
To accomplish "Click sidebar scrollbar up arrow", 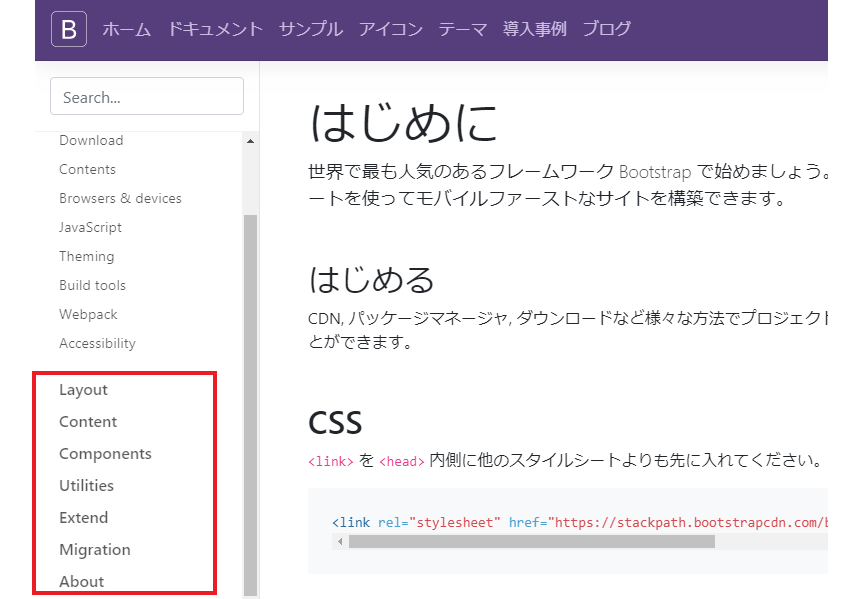I will tap(251, 141).
